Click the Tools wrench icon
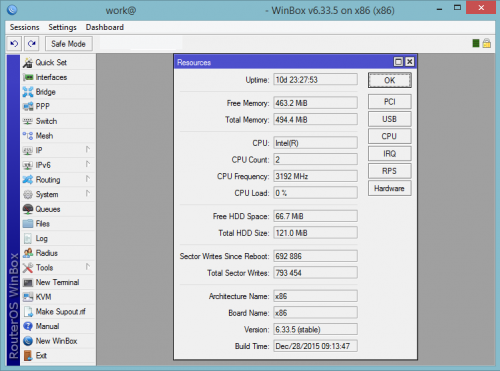The image size is (500, 371). (28, 268)
